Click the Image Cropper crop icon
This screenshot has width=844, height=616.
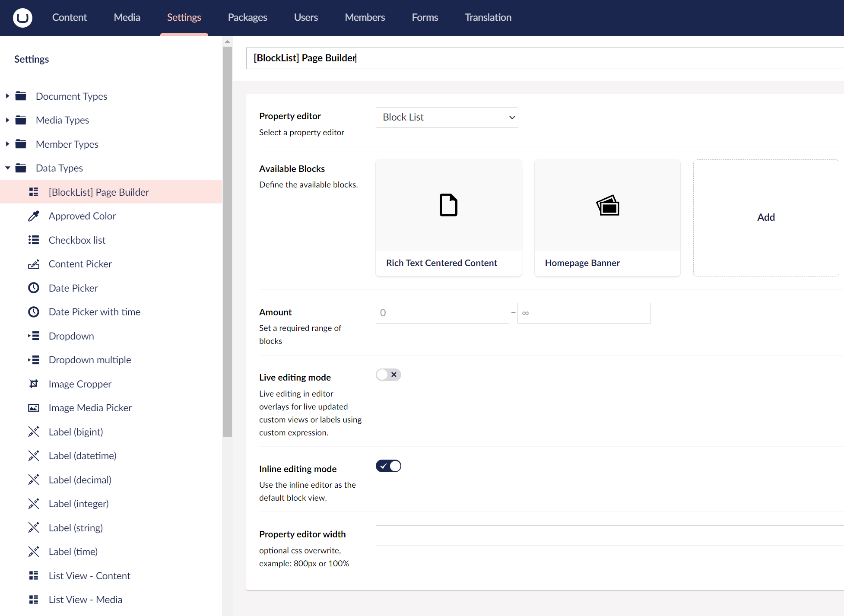(34, 384)
